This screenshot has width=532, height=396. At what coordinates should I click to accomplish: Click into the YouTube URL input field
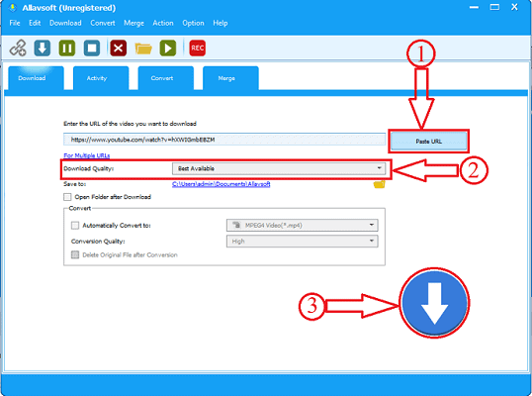point(224,140)
